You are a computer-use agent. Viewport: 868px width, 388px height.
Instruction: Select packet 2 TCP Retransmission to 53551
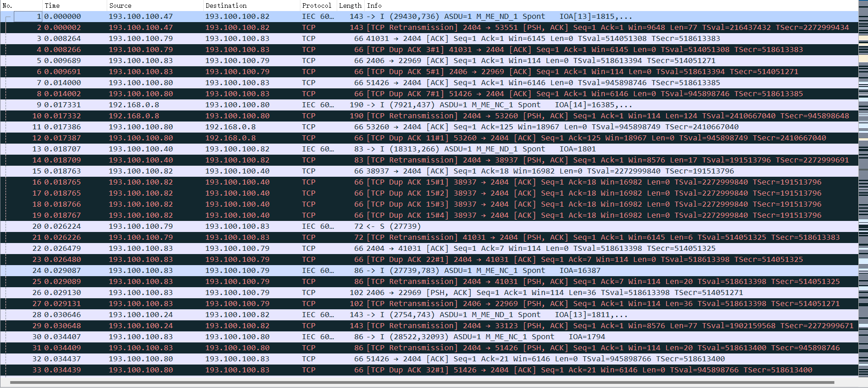[x=429, y=28]
